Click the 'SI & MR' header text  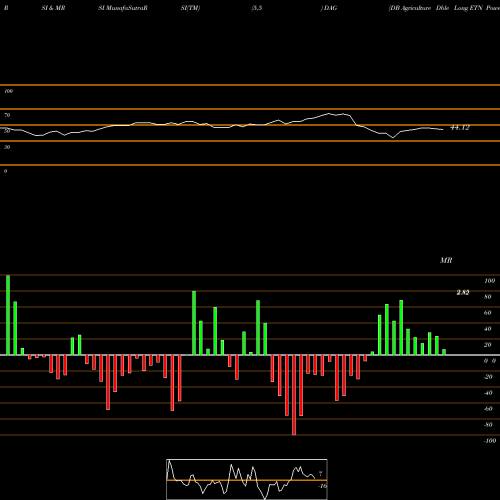53,8
